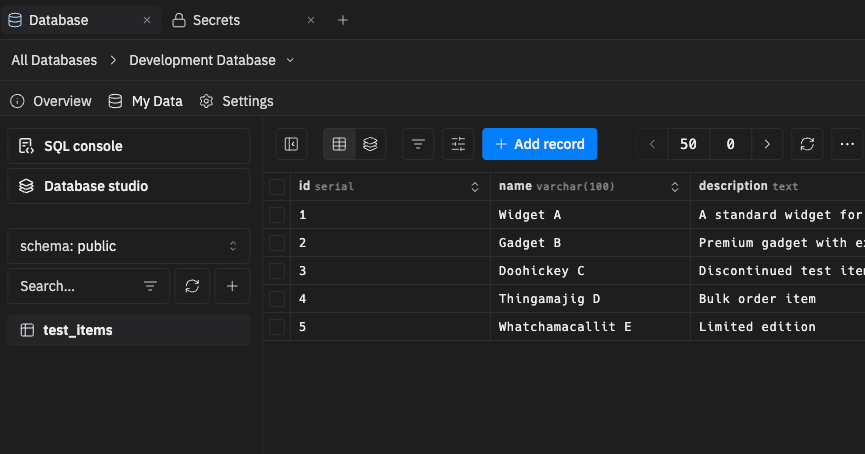This screenshot has width=865, height=454.
Task: Select the checkbox for Doohickey C row
Action: click(277, 270)
